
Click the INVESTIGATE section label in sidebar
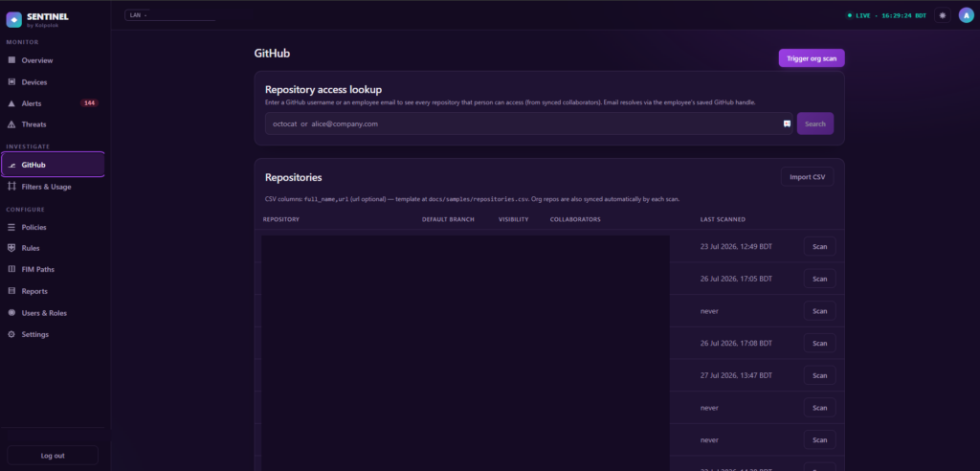point(28,146)
